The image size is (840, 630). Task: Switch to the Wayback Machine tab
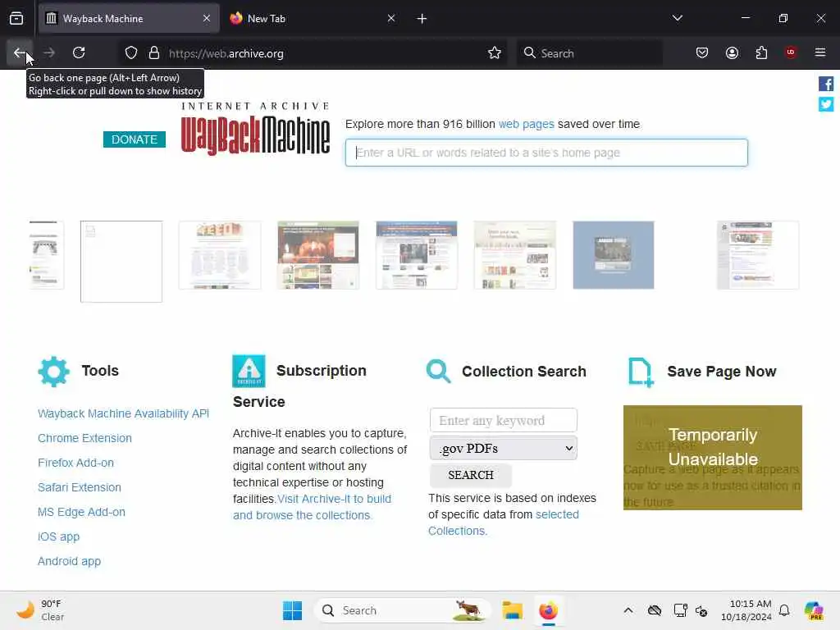[x=129, y=19]
